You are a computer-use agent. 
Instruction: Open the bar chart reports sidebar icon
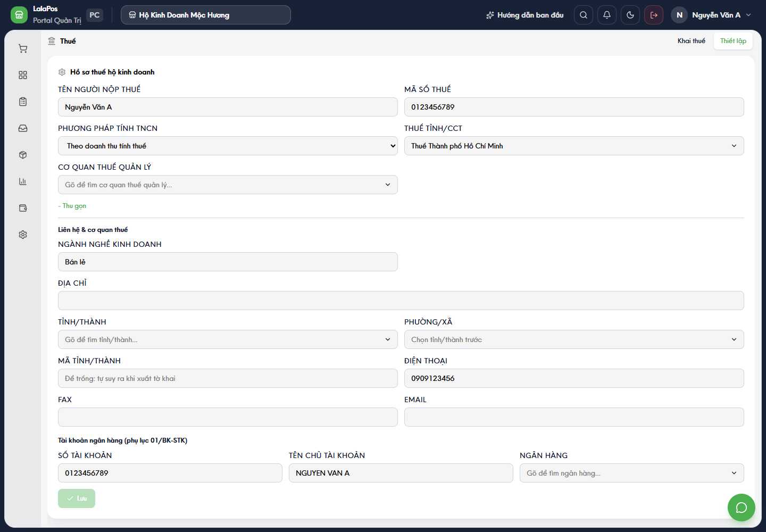point(23,181)
